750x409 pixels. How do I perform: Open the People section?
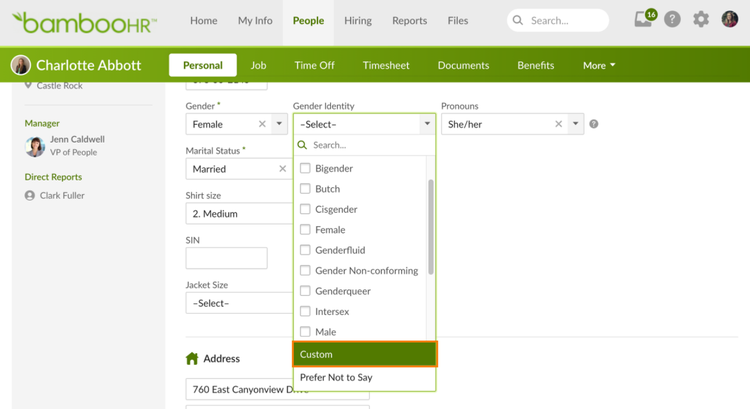point(309,21)
